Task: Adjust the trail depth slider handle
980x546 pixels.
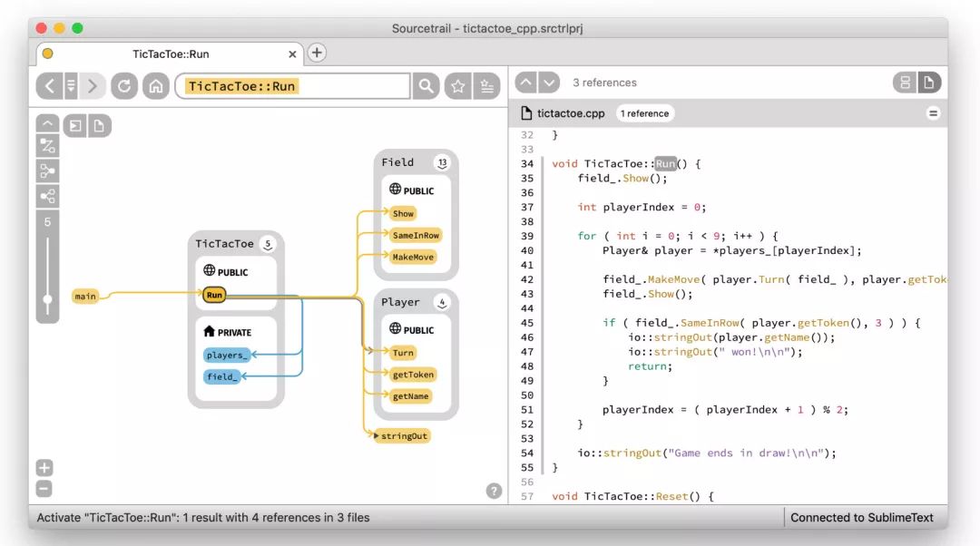Action: pyautogui.click(x=47, y=300)
